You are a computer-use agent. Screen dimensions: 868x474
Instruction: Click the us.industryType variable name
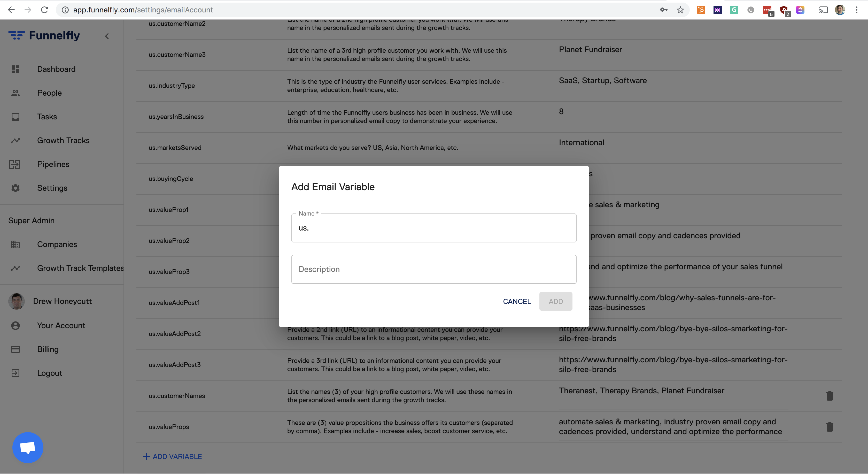[172, 86]
